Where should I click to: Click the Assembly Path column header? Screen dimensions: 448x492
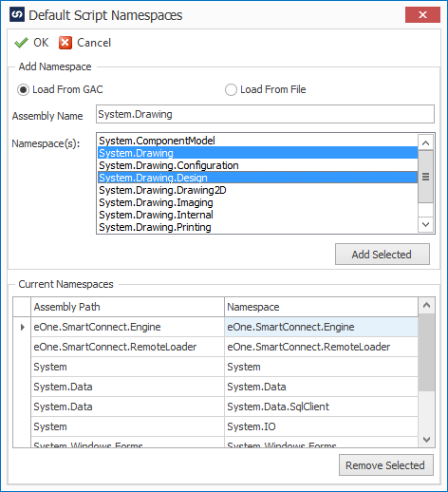pyautogui.click(x=127, y=307)
